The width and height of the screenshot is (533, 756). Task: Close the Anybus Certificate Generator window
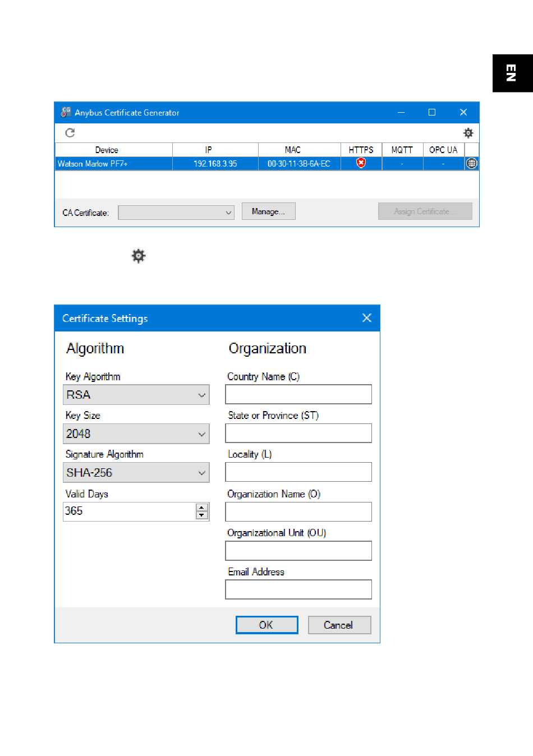point(463,112)
